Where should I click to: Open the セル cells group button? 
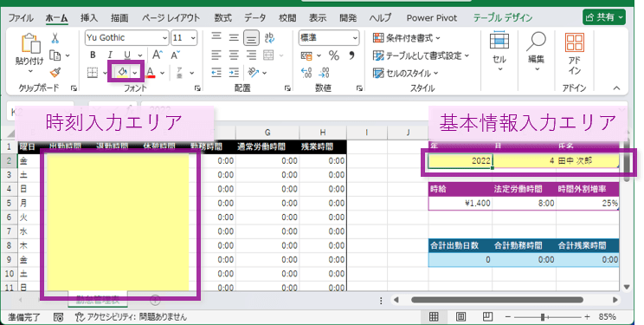point(499,51)
